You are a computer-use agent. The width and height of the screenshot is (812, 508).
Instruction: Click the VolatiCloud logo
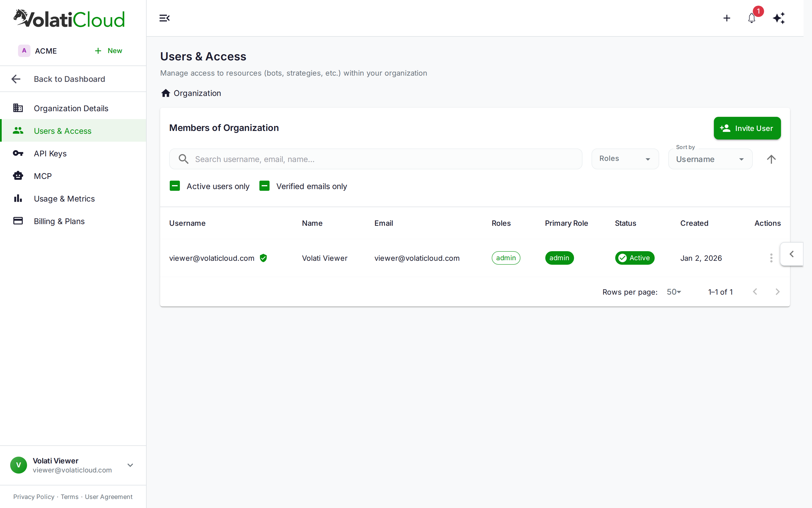pyautogui.click(x=69, y=18)
